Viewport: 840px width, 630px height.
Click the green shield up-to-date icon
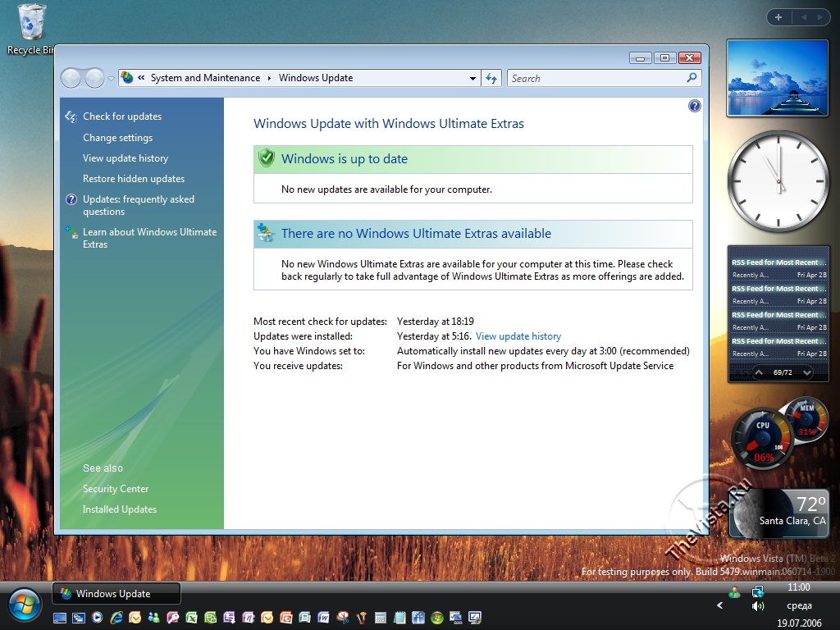(266, 158)
